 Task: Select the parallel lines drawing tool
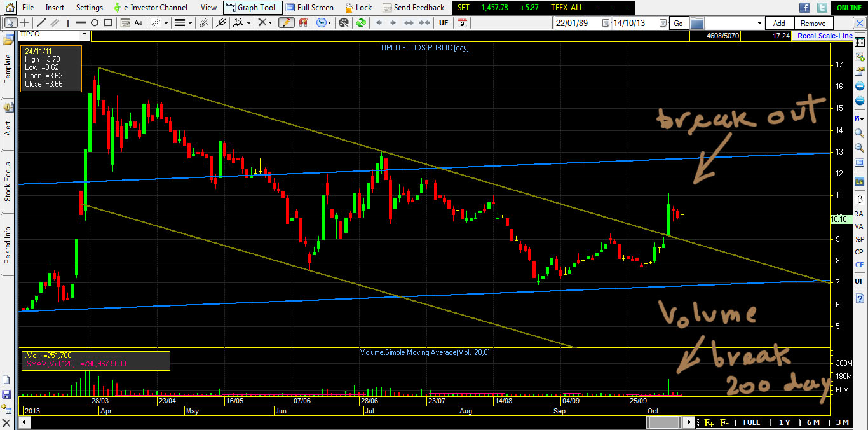(x=55, y=22)
